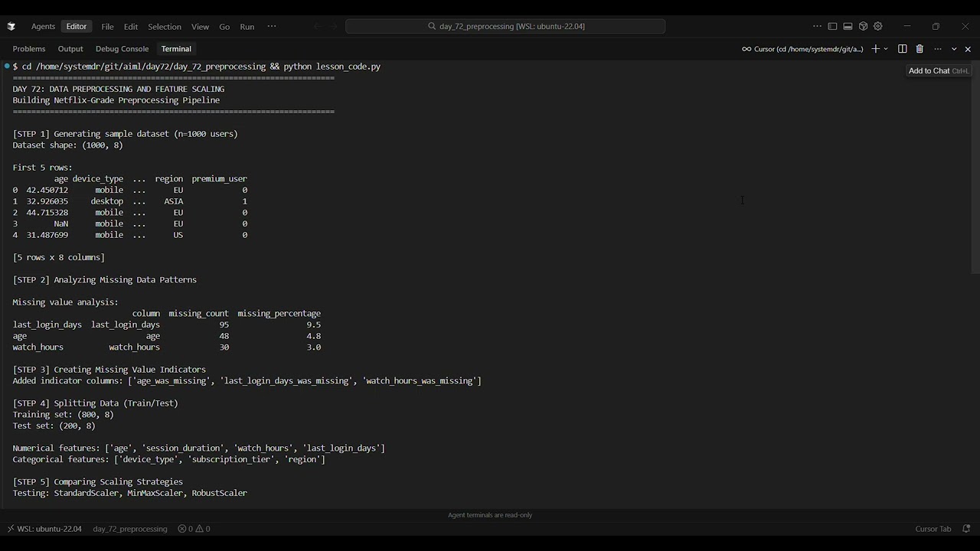Viewport: 980px width, 551px height.
Task: Toggle the bottom panel layout icon
Action: (848, 26)
